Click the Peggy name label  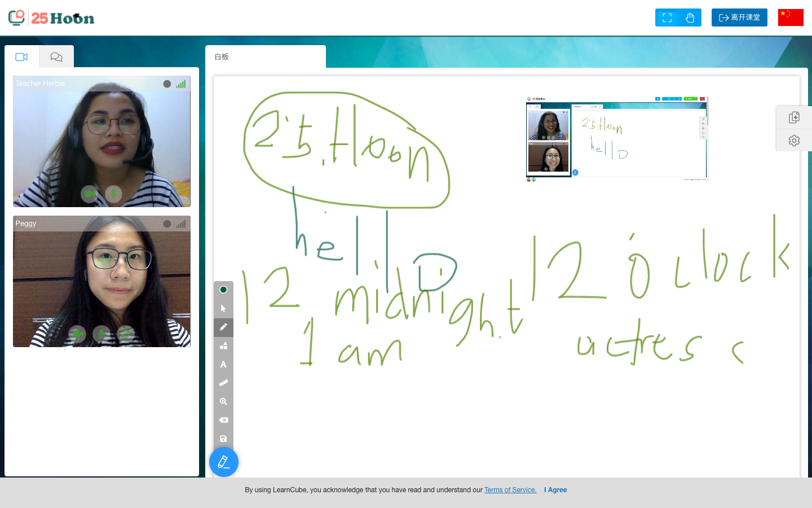(26, 224)
